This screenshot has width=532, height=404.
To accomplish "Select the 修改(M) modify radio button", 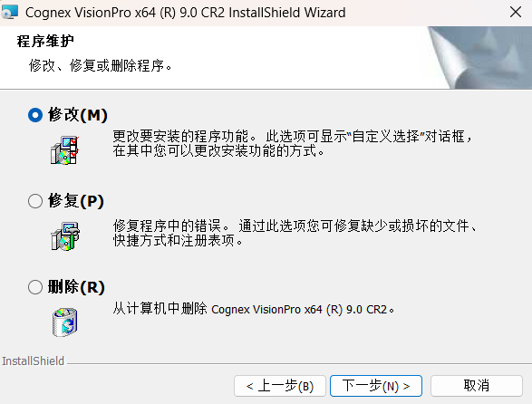I will [x=35, y=115].
